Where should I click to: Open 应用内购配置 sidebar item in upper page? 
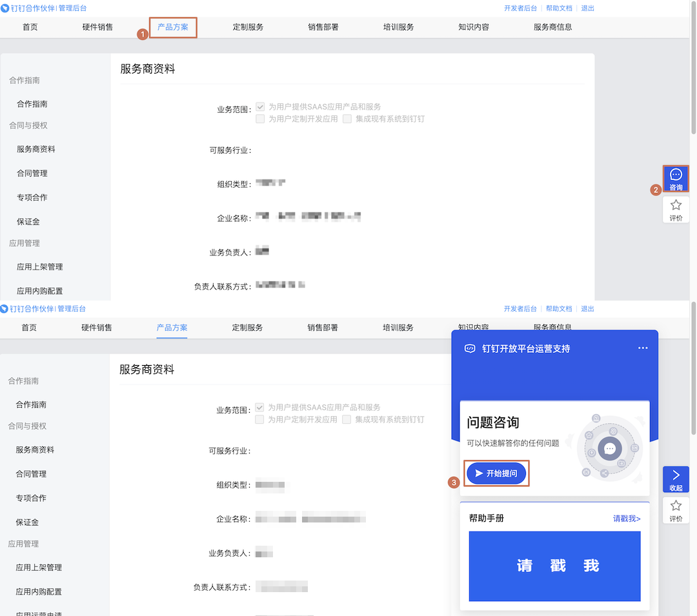coord(39,291)
